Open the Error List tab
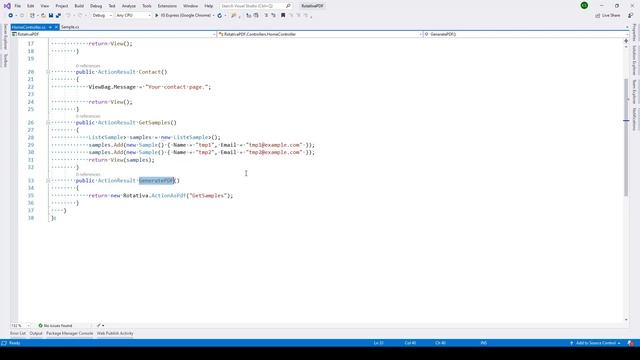This screenshot has width=640, height=360. tap(18, 333)
